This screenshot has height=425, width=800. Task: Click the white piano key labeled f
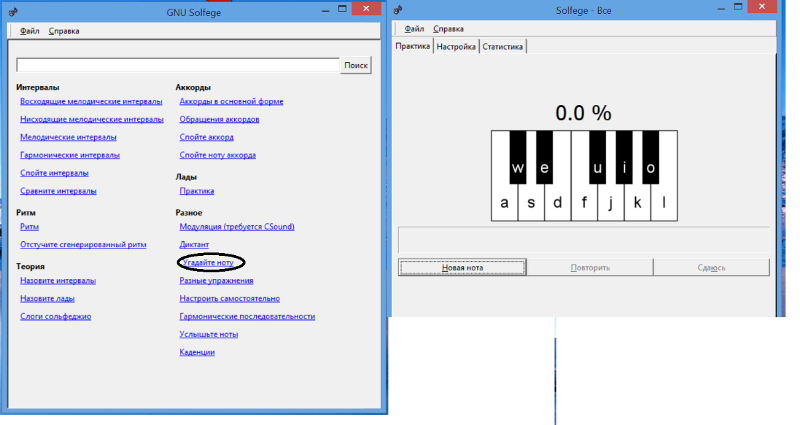[x=584, y=203]
